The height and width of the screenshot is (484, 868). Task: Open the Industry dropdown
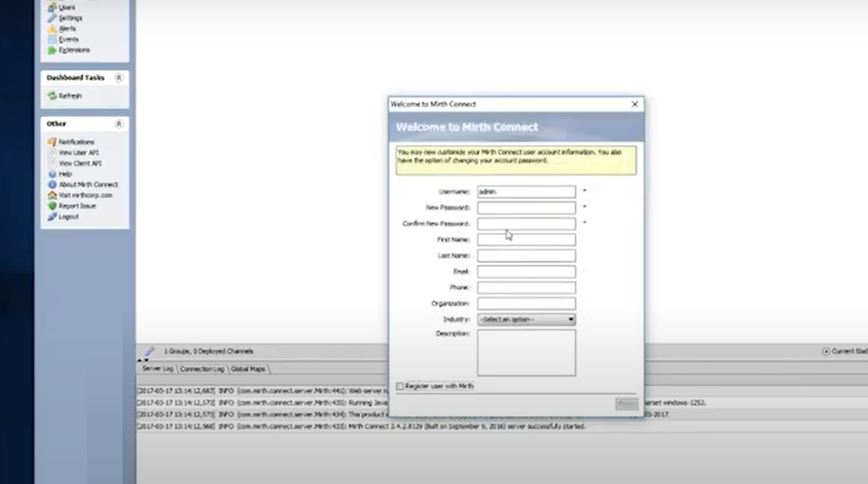pos(526,320)
